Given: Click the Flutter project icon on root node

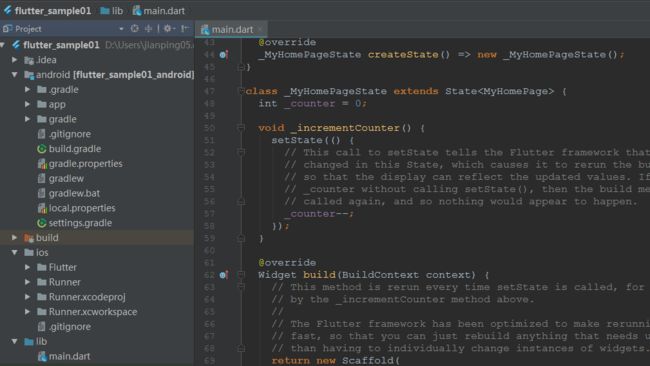Looking at the screenshot, I should [17, 44].
